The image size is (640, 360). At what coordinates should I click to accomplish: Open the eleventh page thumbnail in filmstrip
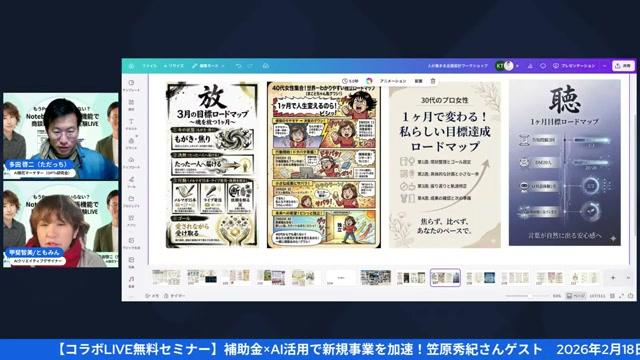click(515, 278)
